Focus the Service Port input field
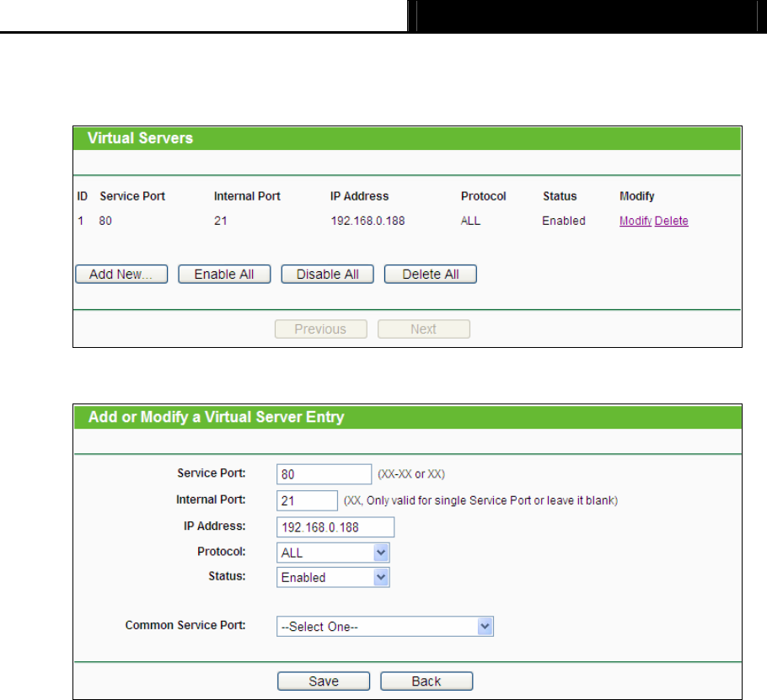767x700 pixels. 324,474
